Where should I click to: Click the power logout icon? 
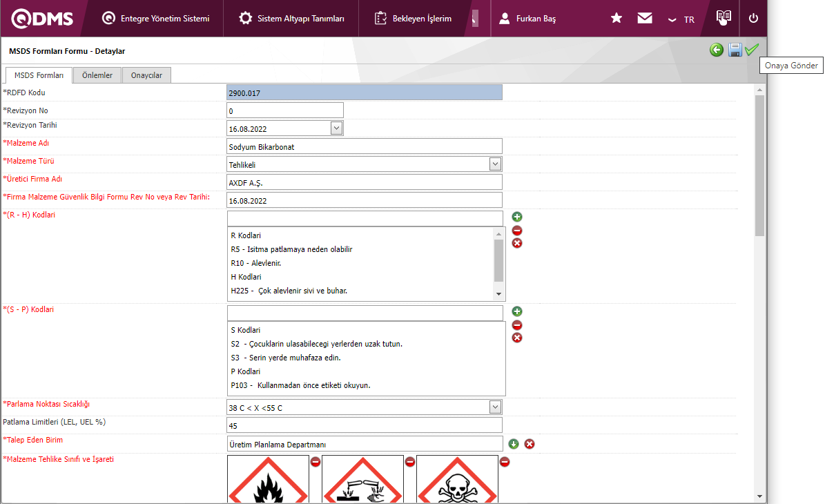click(753, 19)
